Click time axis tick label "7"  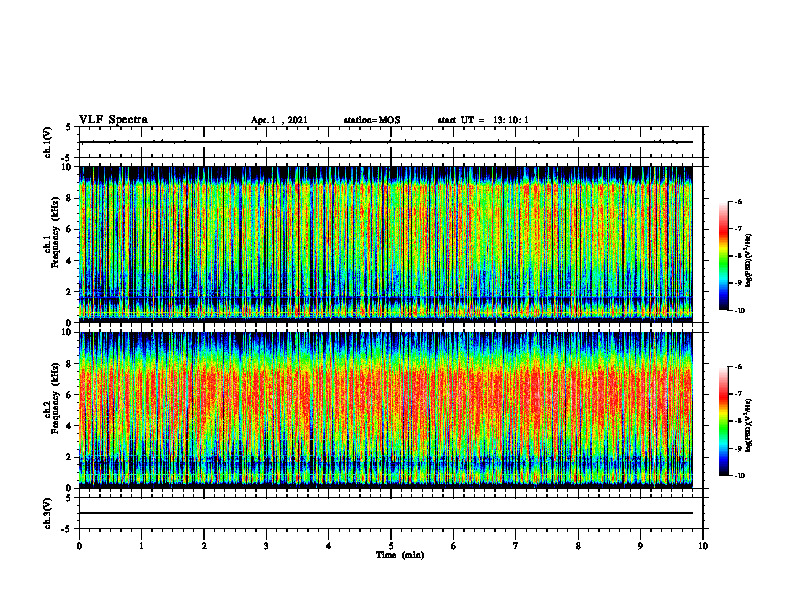(x=516, y=546)
